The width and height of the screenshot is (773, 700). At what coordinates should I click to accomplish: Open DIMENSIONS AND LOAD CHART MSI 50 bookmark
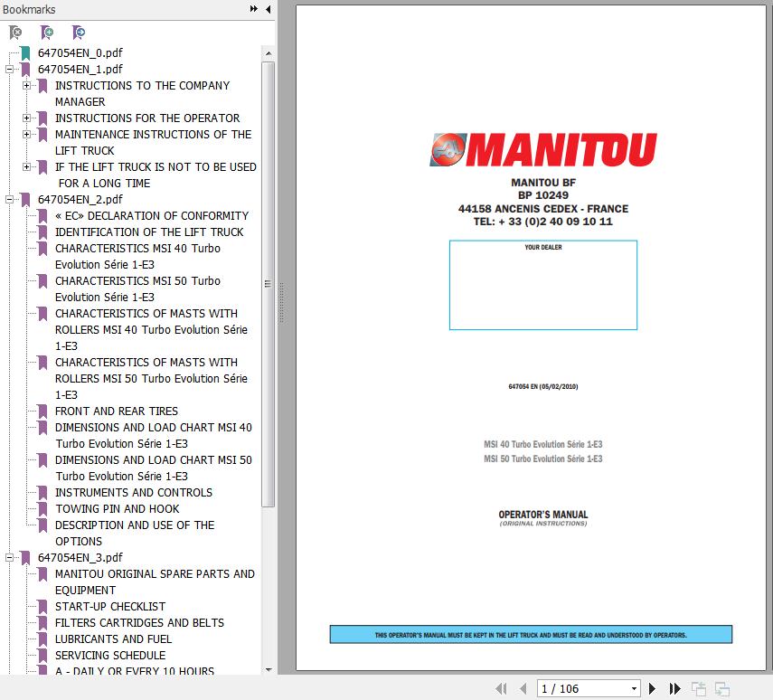[154, 468]
